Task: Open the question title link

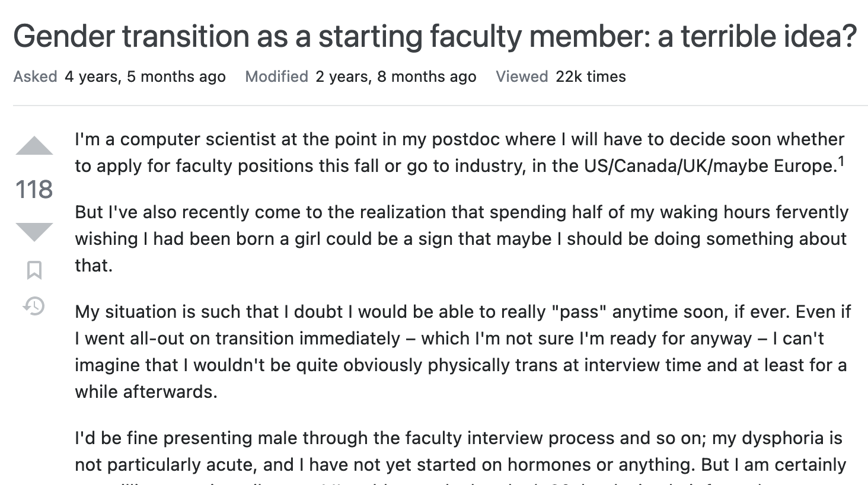Action: pyautogui.click(x=435, y=36)
